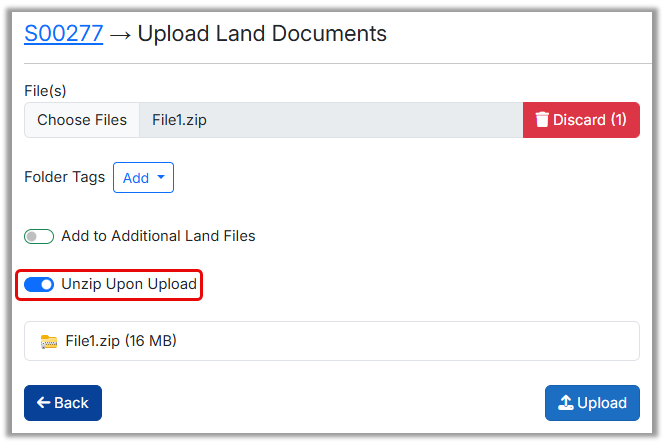Go back with the Back button
664x444 pixels.
coord(63,403)
